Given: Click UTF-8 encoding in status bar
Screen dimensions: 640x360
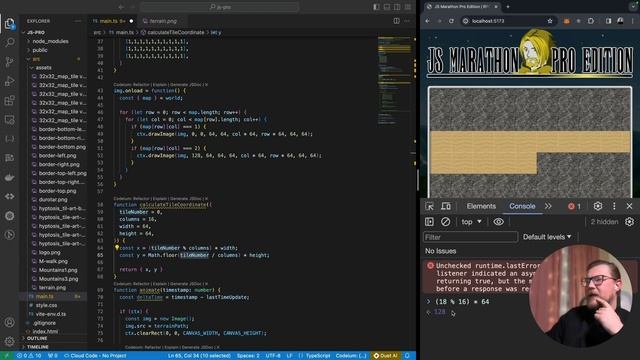Looking at the screenshot, I should point(273,356).
